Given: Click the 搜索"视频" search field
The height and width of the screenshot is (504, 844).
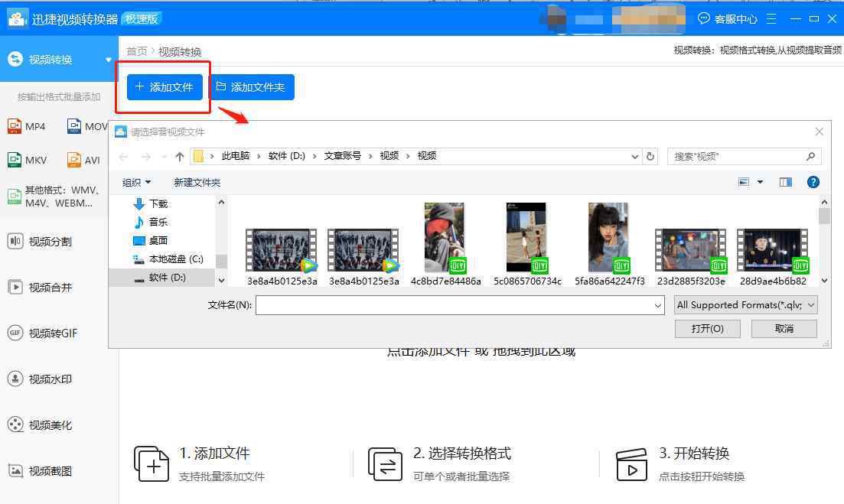Looking at the screenshot, I should click(x=745, y=157).
